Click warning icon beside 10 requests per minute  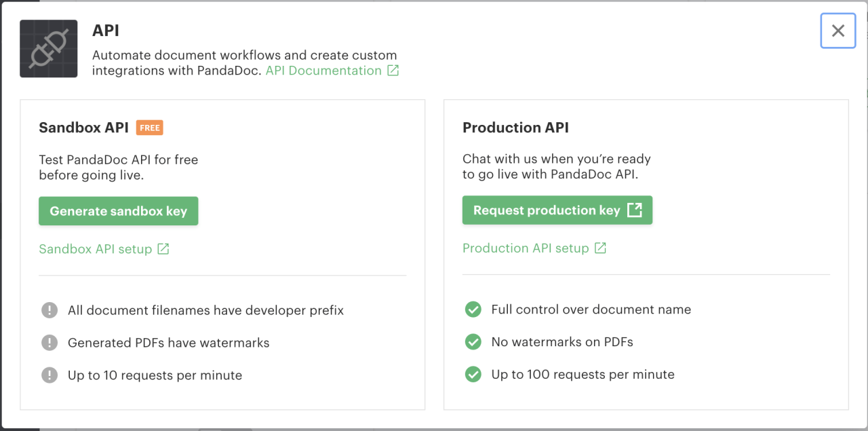tap(50, 375)
